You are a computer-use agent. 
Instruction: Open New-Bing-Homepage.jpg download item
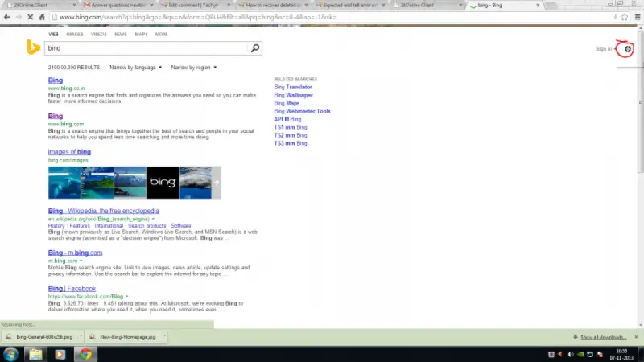[x=124, y=337]
